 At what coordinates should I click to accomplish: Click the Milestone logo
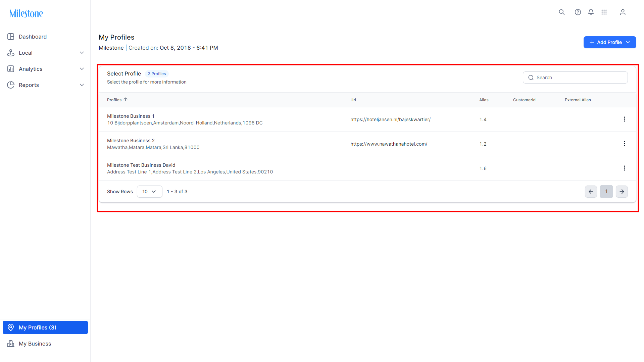[26, 13]
